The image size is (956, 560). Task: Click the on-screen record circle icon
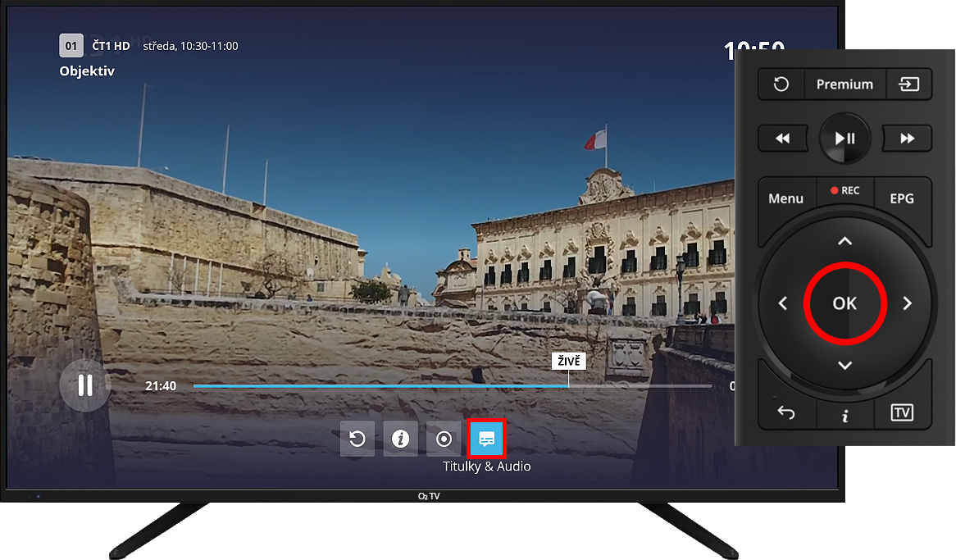tap(444, 439)
